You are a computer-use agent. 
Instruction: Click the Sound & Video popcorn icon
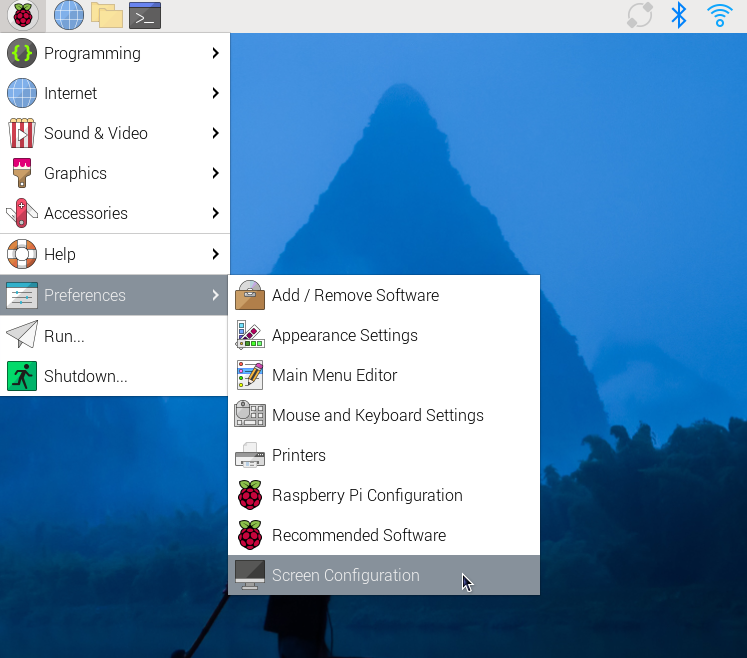pos(21,133)
